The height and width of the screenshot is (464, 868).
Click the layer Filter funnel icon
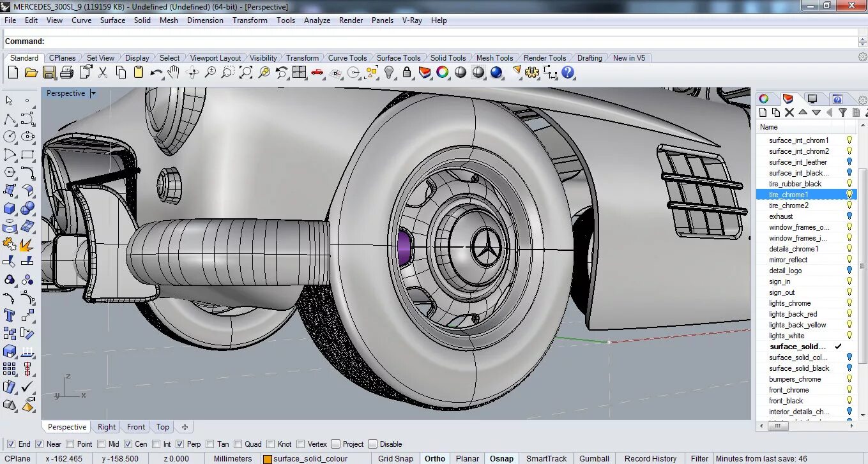click(842, 112)
